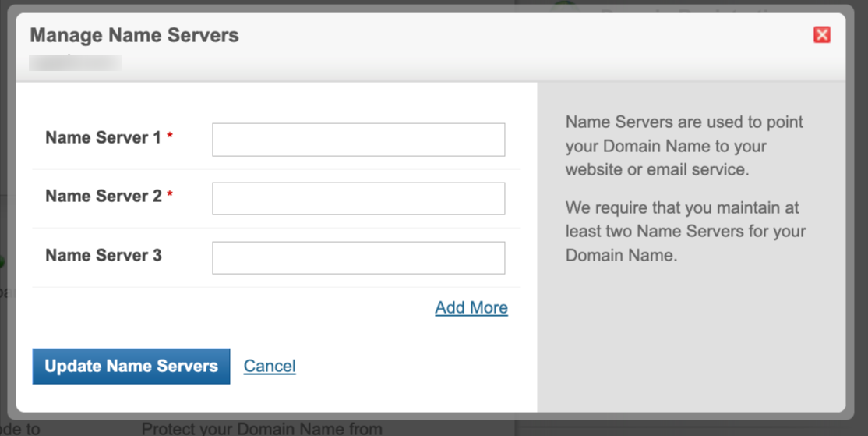
Task: Select the Name Server 3 input field
Action: [358, 258]
